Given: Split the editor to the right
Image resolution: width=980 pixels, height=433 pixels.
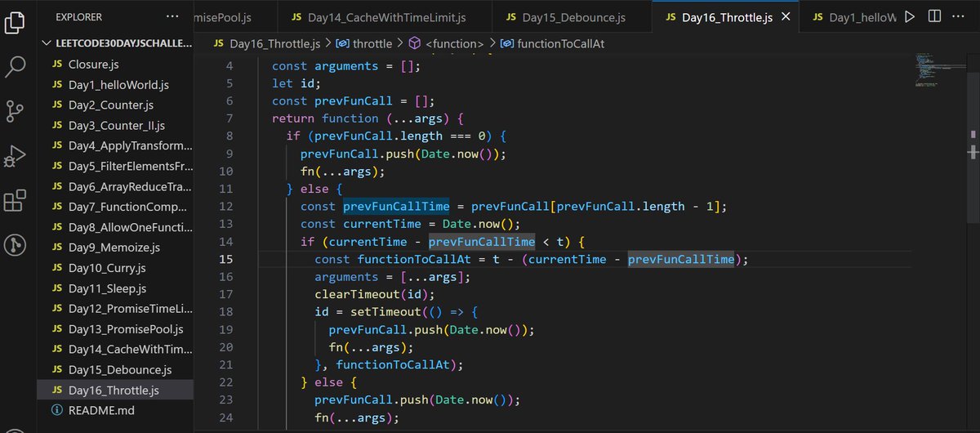Looking at the screenshot, I should pyautogui.click(x=934, y=17).
